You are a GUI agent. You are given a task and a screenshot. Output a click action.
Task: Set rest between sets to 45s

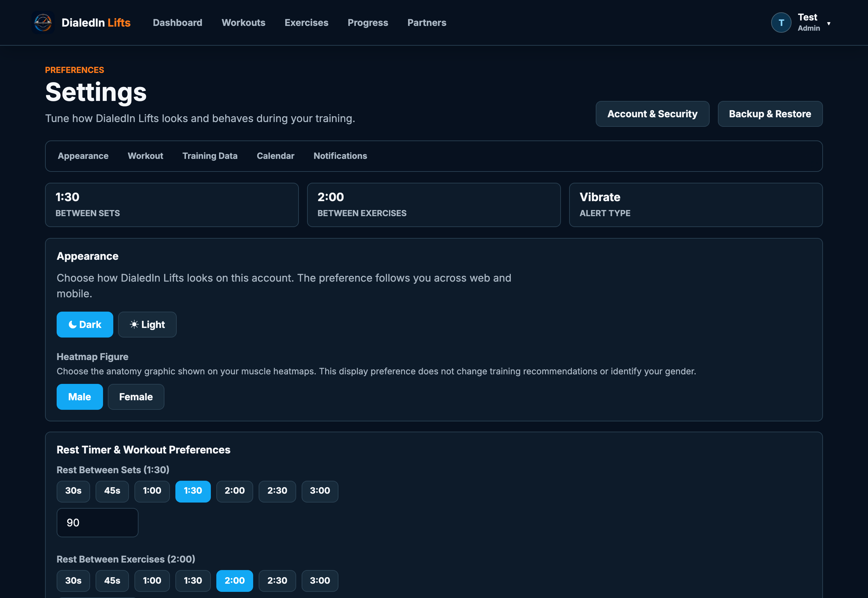(x=112, y=491)
